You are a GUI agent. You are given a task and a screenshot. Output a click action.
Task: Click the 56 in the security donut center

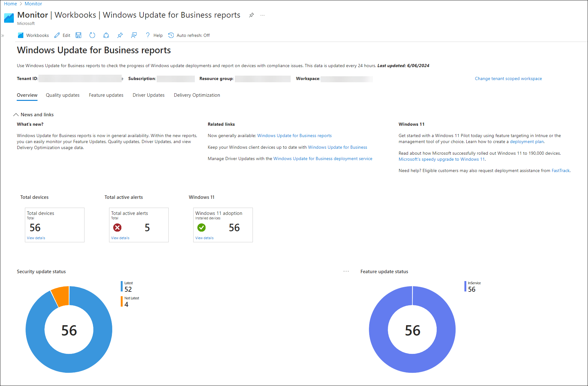point(69,331)
